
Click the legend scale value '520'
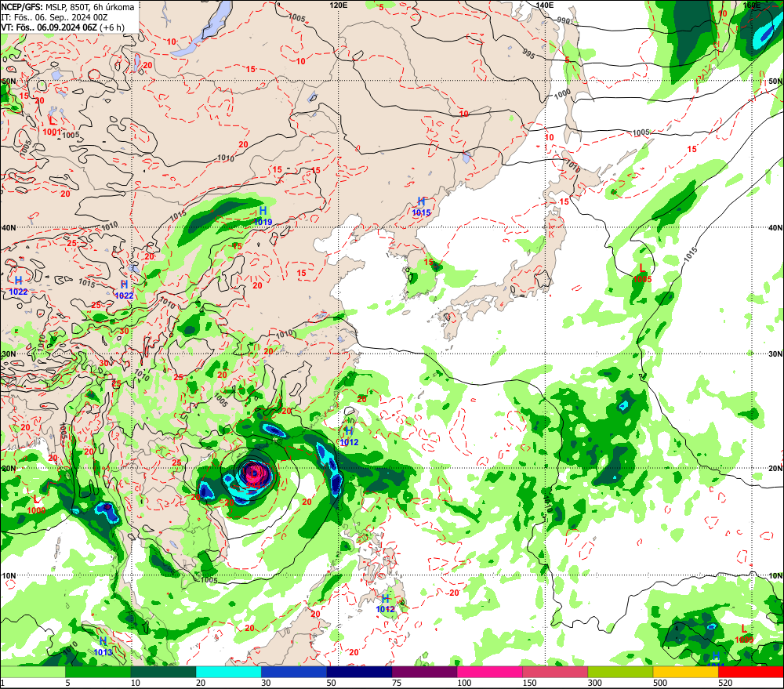pos(725,683)
